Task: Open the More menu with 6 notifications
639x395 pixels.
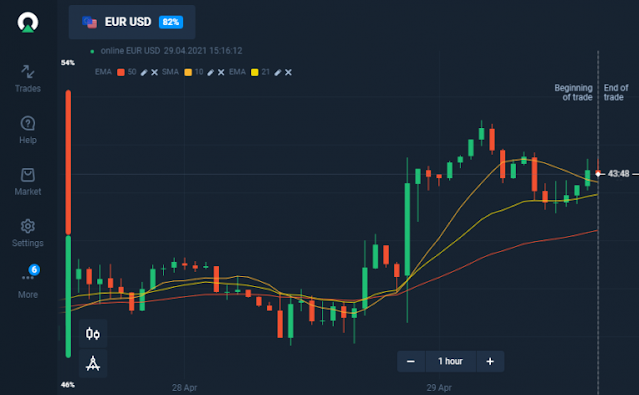Action: [28, 282]
